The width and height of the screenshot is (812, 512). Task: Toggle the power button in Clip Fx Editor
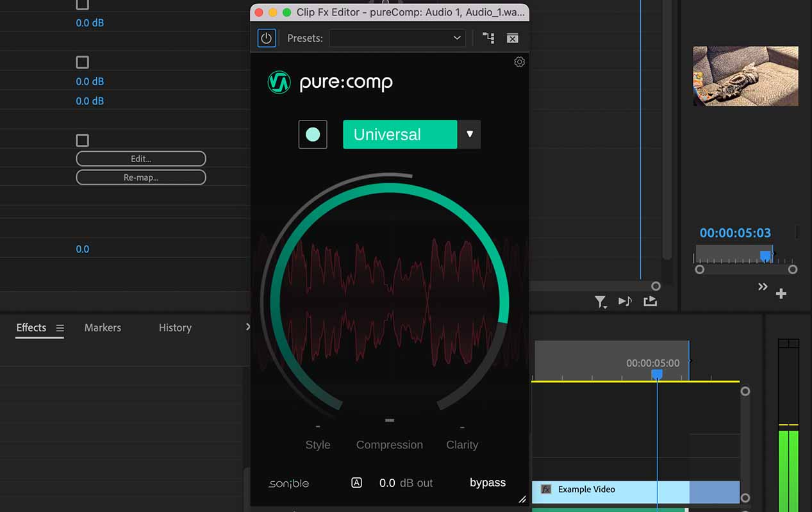coord(267,38)
